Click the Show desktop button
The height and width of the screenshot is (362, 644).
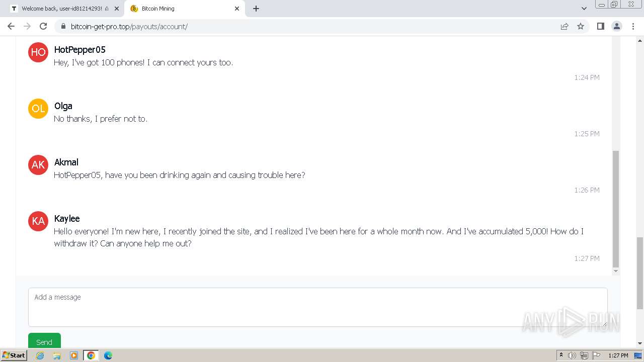(638, 355)
